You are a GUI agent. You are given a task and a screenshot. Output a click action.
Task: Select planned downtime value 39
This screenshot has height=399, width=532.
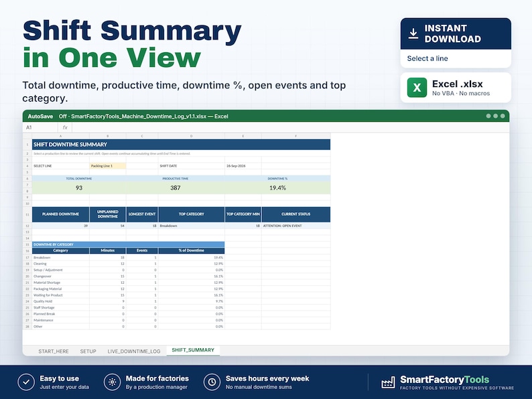pyautogui.click(x=61, y=226)
